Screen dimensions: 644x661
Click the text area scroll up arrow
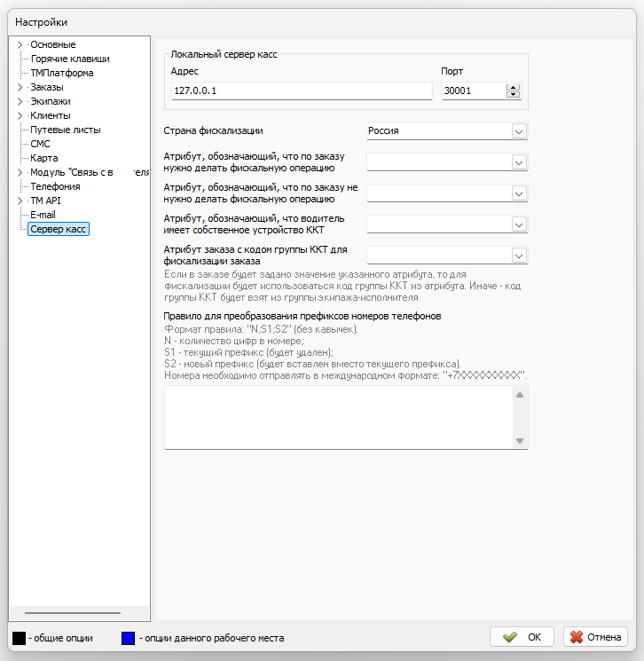coord(520,395)
